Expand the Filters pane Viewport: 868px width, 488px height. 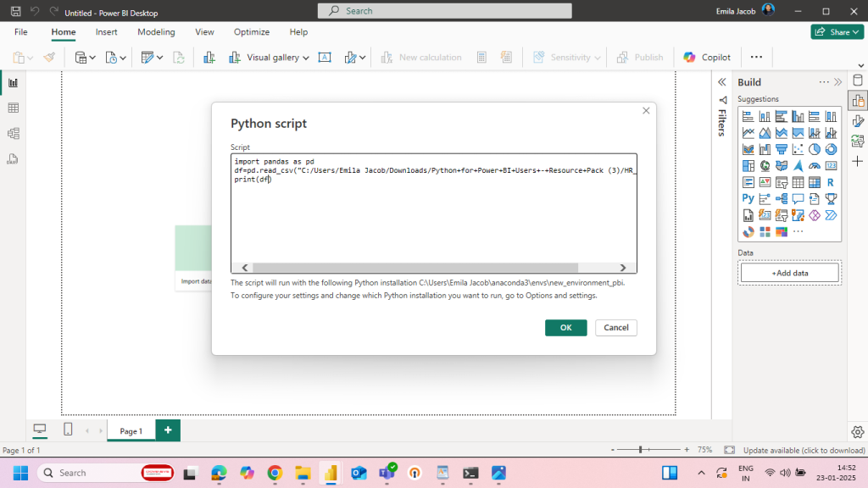[722, 82]
